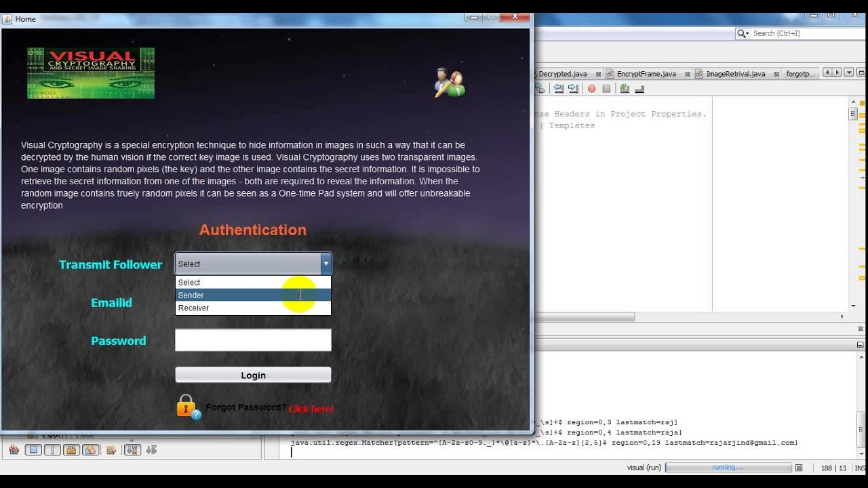This screenshot has width=868, height=488.
Task: Click inside the Password input field
Action: pos(252,340)
